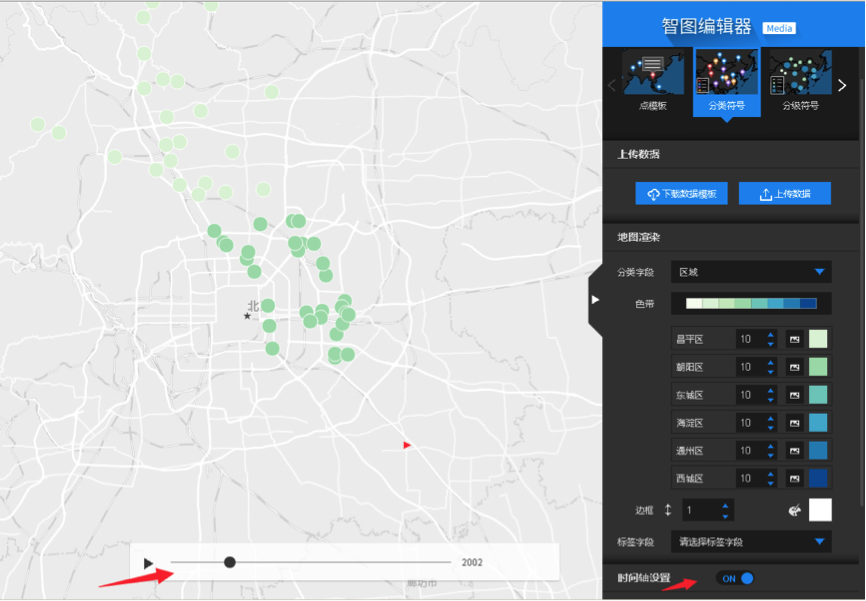Open image symbol picker for 通州区
Screen dimensions: 866x601
coord(794,451)
